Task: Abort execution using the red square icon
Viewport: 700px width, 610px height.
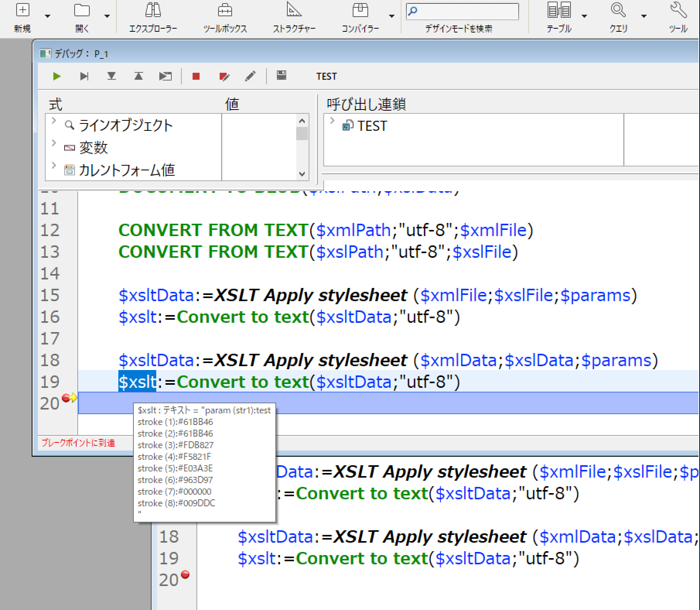Action: 195,76
